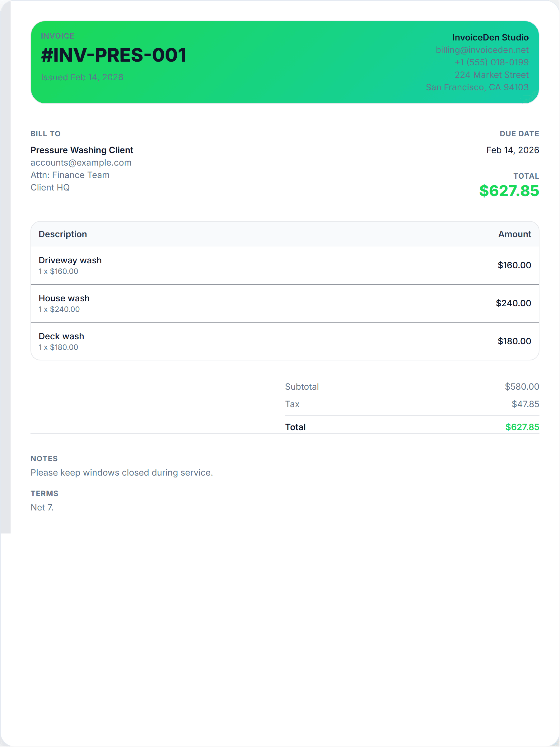Click the note about keeping windows closed
This screenshot has height=747, width=560.
click(122, 472)
